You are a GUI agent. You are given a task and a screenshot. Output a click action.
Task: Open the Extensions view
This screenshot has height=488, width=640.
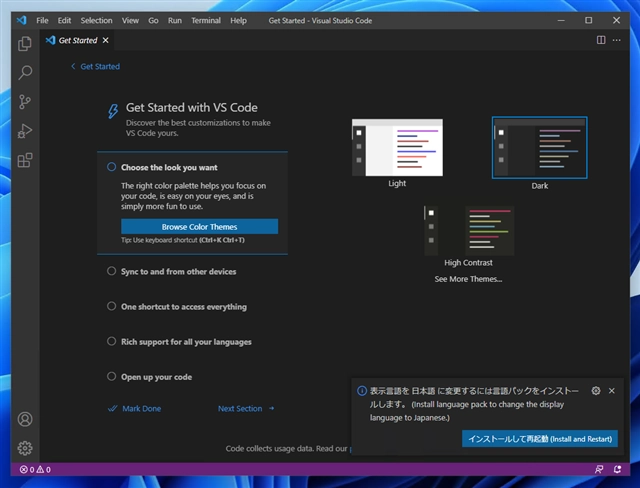pos(25,160)
